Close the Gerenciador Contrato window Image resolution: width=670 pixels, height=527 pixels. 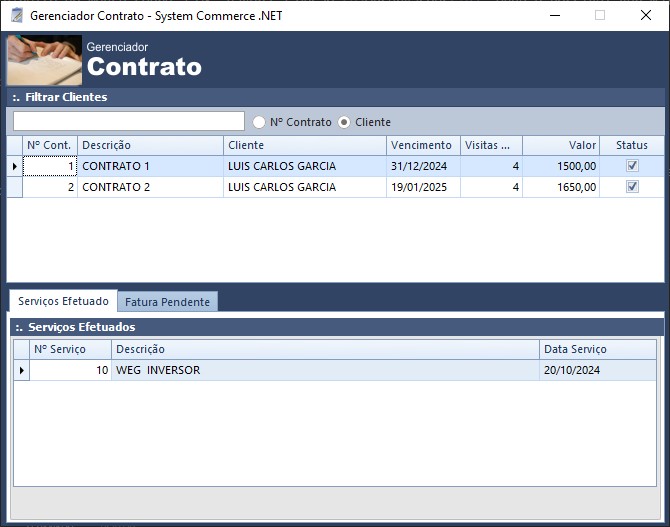tap(646, 15)
